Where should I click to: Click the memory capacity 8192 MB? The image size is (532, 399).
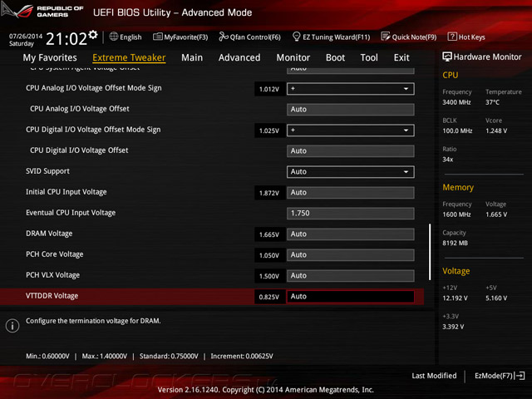[455, 243]
